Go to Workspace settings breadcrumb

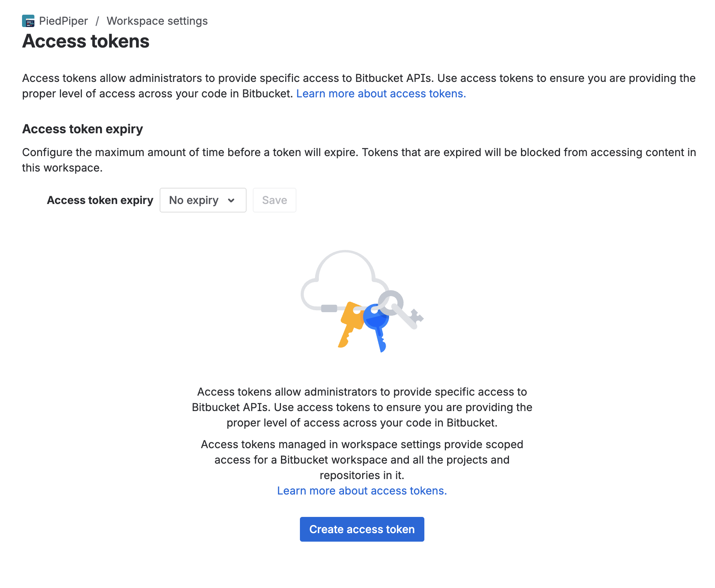[x=157, y=21]
